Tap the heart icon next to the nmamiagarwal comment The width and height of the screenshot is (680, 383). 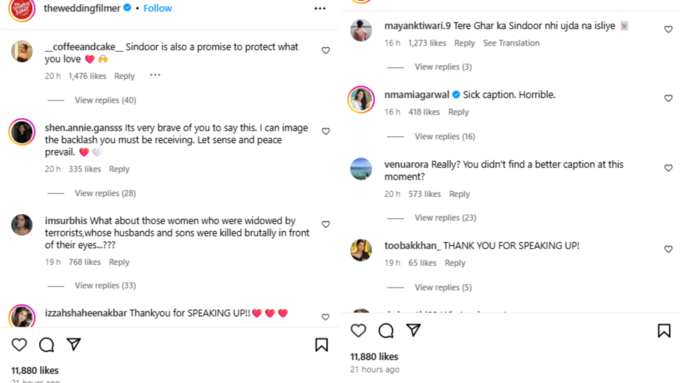pos(668,98)
